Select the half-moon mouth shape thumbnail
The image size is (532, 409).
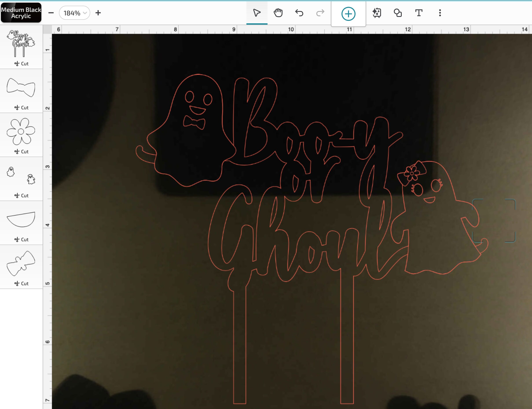pyautogui.click(x=21, y=219)
